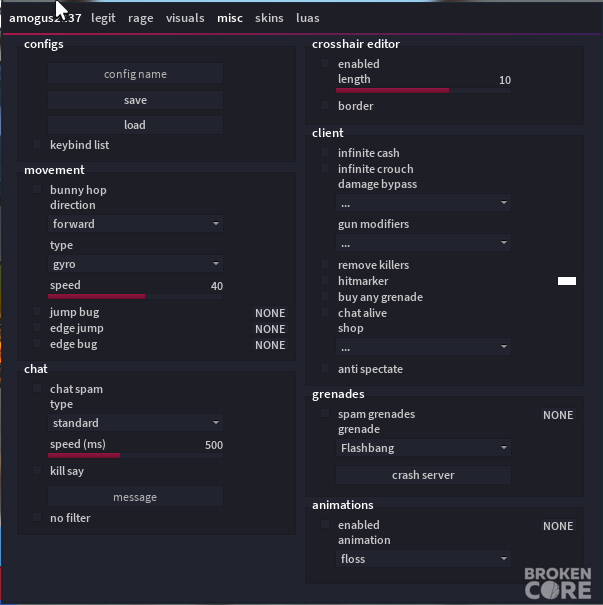Switch to the legit tab
Screen dimensions: 603x605
[103, 18]
